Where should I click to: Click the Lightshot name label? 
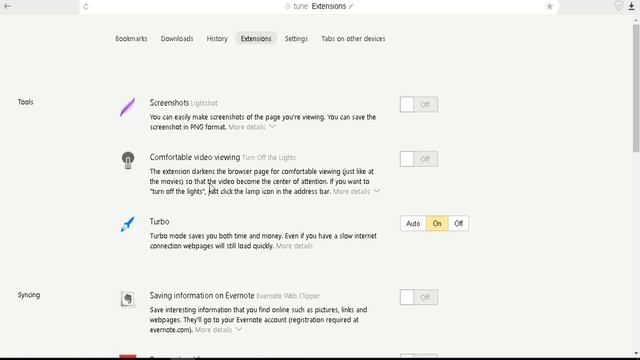(x=204, y=103)
